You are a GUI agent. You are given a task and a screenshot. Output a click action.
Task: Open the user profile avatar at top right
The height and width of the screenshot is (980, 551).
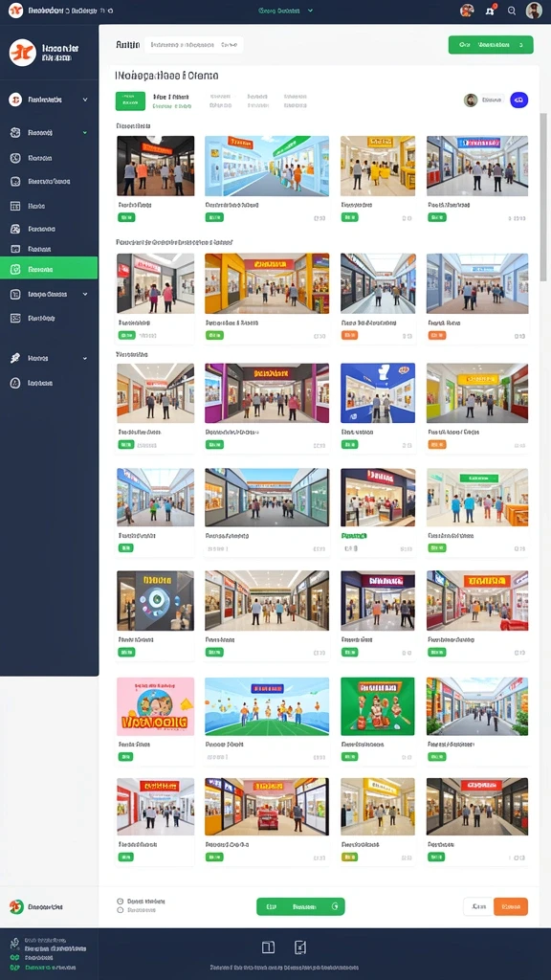coord(534,10)
